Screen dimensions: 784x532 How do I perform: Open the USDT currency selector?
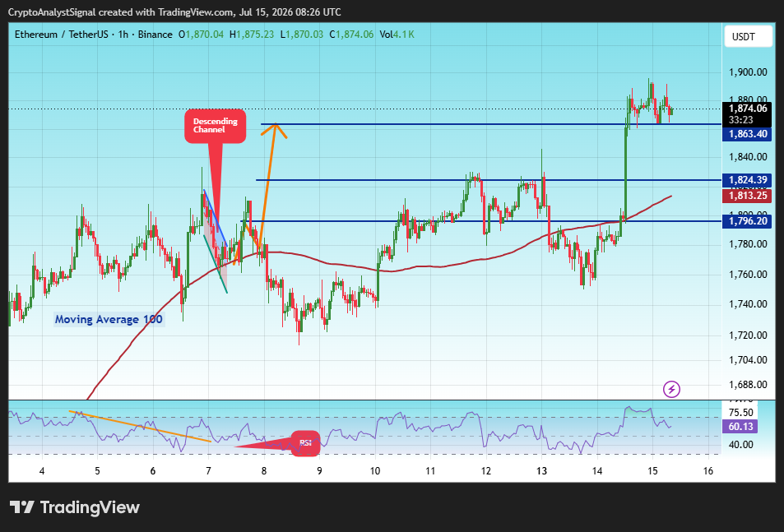point(748,36)
